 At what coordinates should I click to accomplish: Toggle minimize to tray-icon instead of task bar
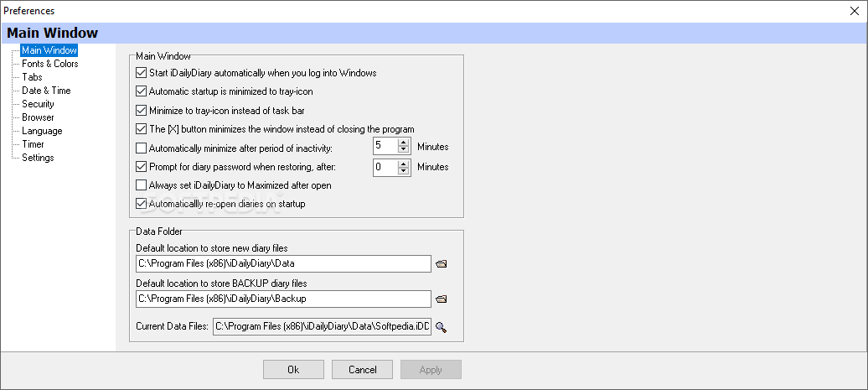(141, 110)
